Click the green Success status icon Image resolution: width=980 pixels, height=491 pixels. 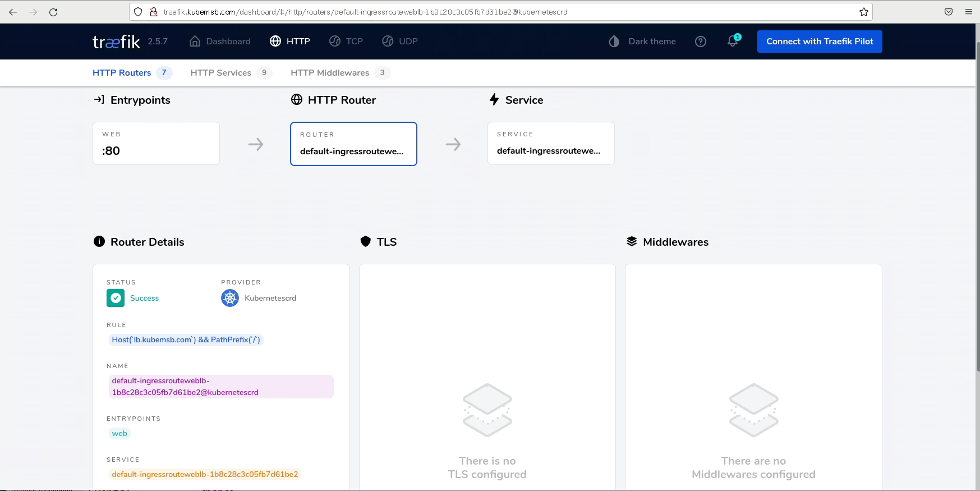pyautogui.click(x=116, y=298)
